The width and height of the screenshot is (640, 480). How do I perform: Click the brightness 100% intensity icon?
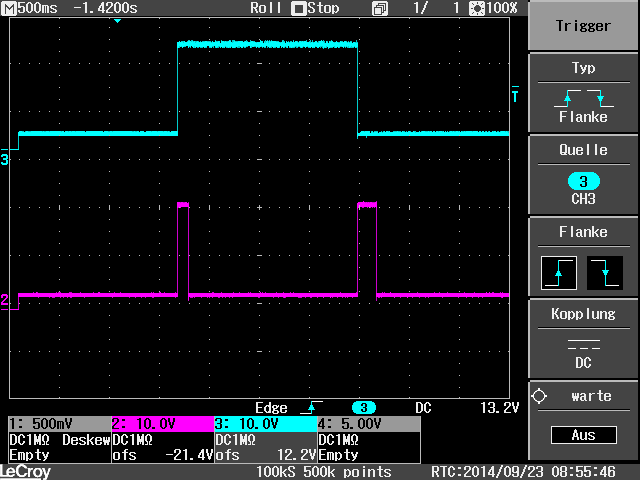[477, 9]
